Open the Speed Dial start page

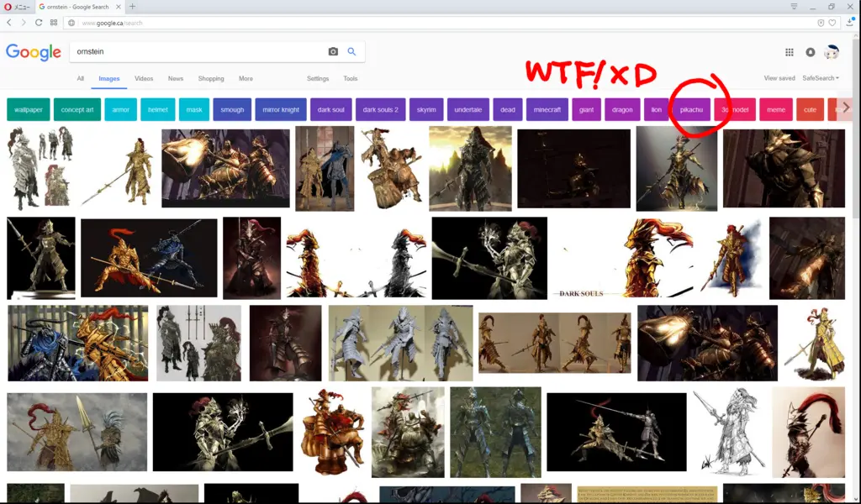[x=53, y=23]
